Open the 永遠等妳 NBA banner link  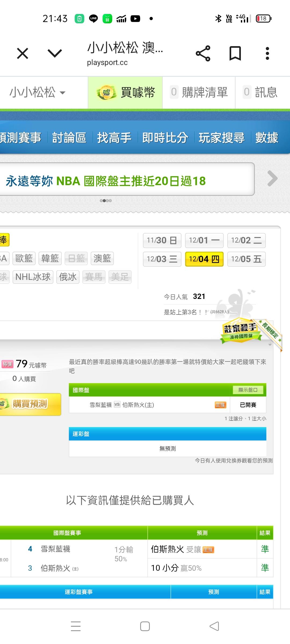click(106, 181)
